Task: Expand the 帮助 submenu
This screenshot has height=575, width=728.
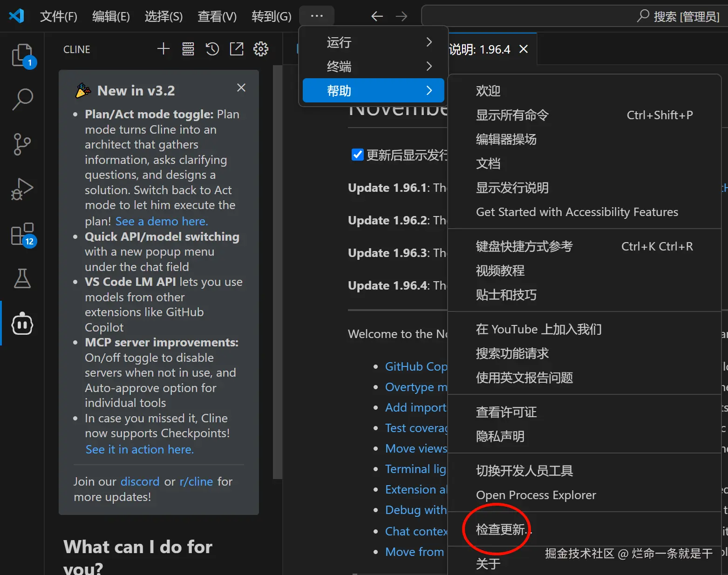Action: point(374,90)
